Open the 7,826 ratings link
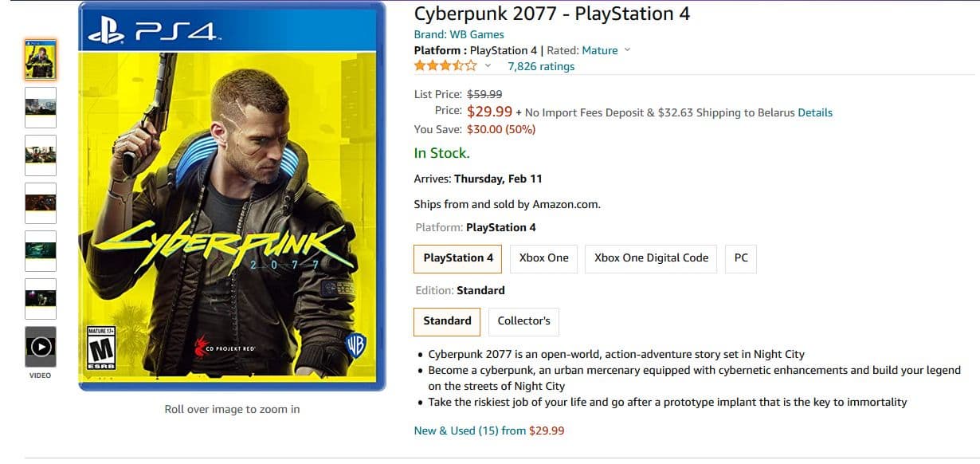 541,66
